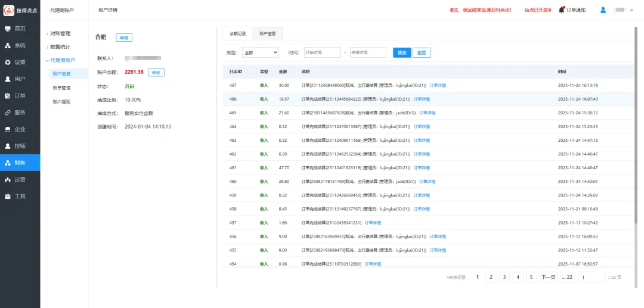Select the 订单 clipboard icon in sidebar
This screenshot has width=644, height=308.
8,95
